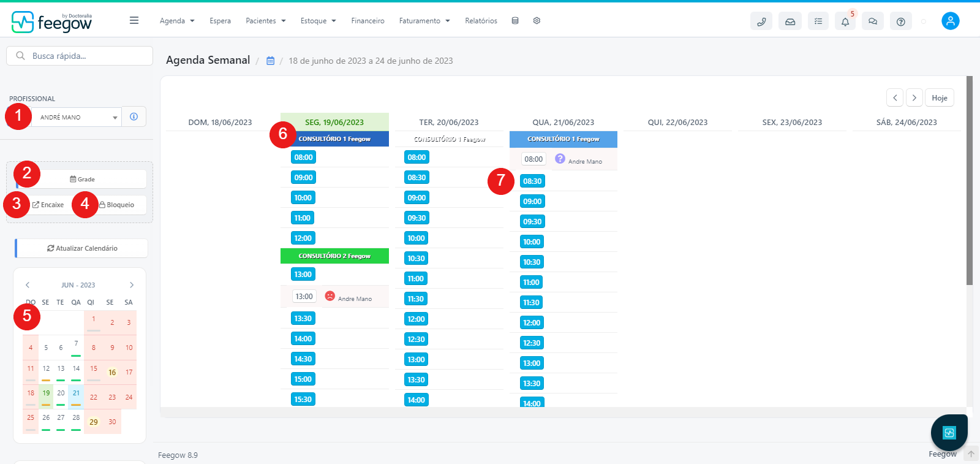The width and height of the screenshot is (980, 464).
Task: Click the green CONSULTÓRIO 2 Feegow header
Action: point(334,256)
